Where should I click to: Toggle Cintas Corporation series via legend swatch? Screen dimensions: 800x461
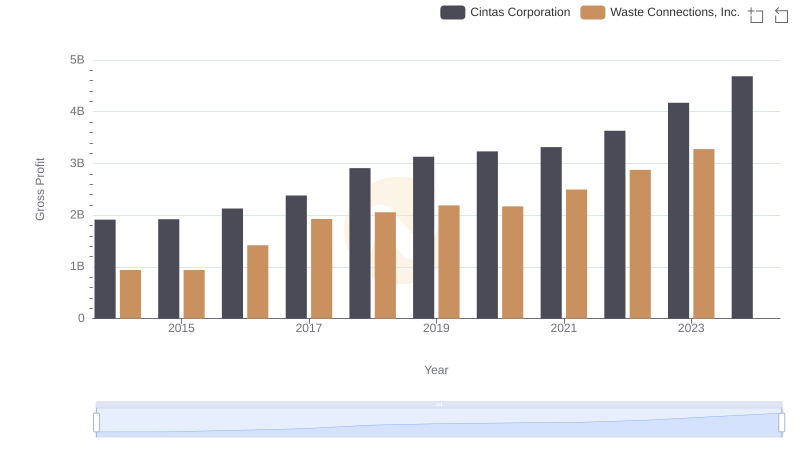[x=453, y=12]
